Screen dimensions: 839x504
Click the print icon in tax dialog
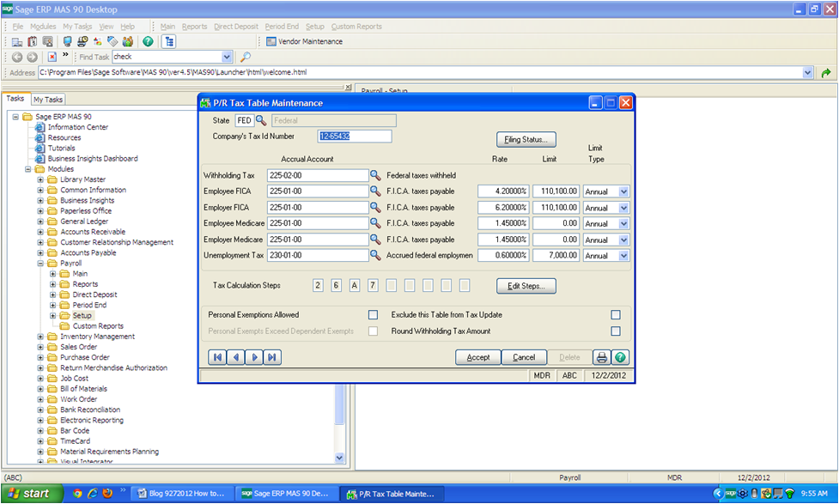(x=602, y=357)
